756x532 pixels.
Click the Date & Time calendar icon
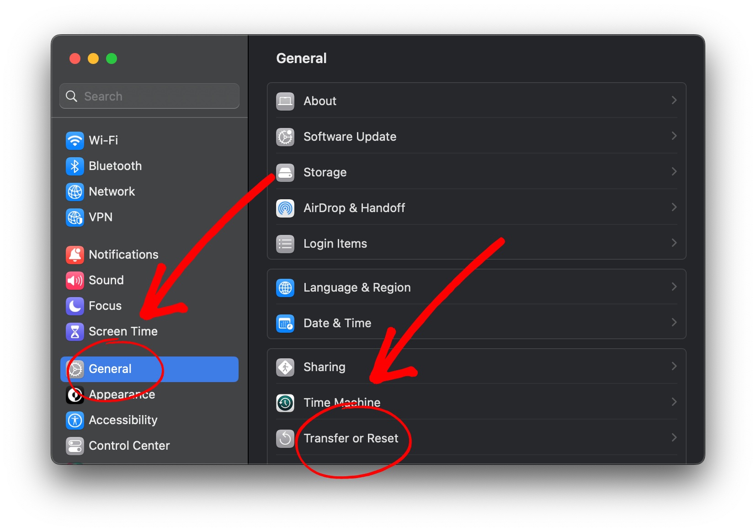(285, 323)
